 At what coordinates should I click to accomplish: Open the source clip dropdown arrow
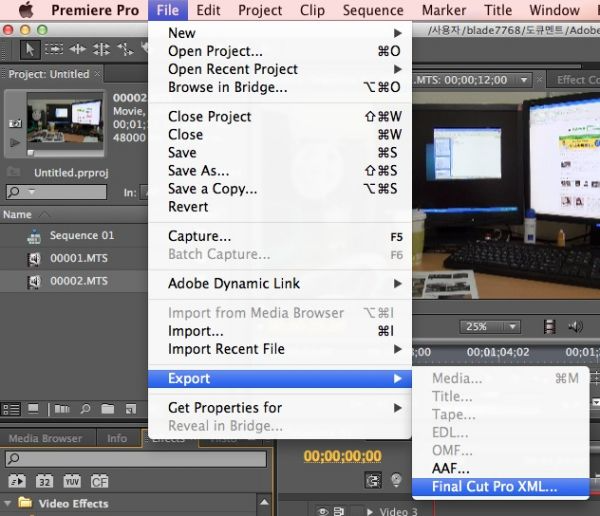(x=524, y=80)
